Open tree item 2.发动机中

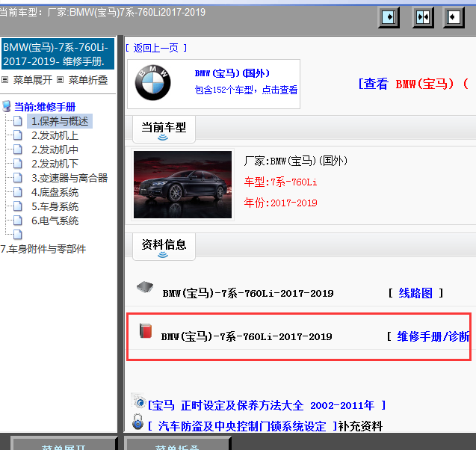click(x=55, y=150)
